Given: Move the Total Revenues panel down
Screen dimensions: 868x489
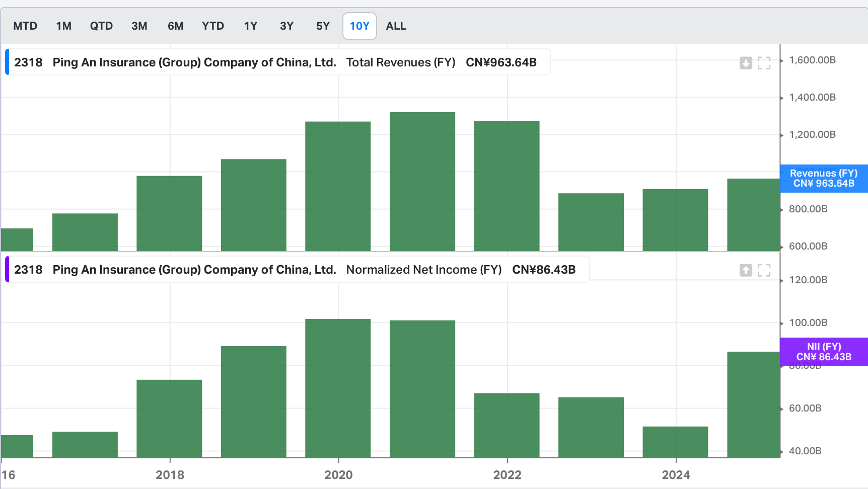Looking at the screenshot, I should tap(746, 62).
